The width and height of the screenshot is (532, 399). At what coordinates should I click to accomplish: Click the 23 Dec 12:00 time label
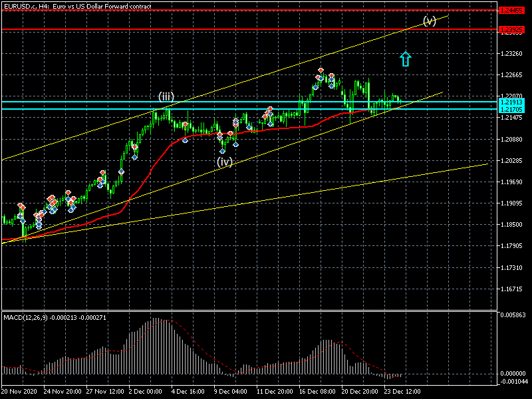(402, 392)
